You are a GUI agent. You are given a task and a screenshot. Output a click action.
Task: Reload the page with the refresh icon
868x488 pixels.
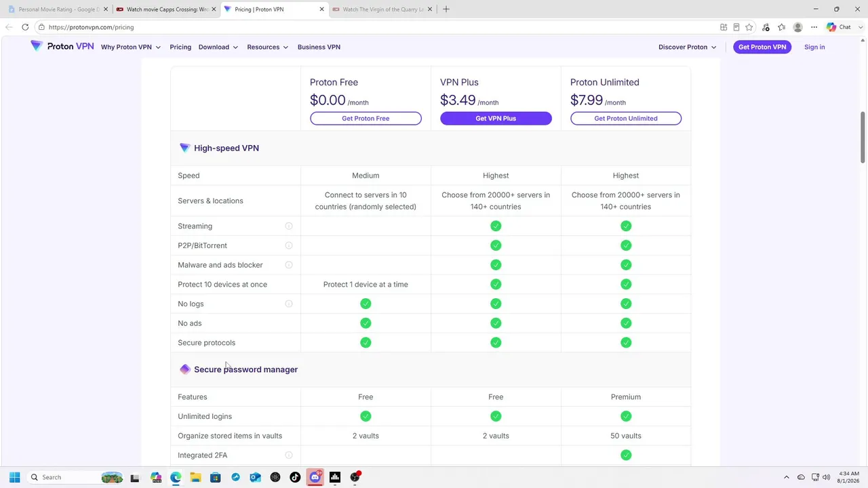point(25,27)
